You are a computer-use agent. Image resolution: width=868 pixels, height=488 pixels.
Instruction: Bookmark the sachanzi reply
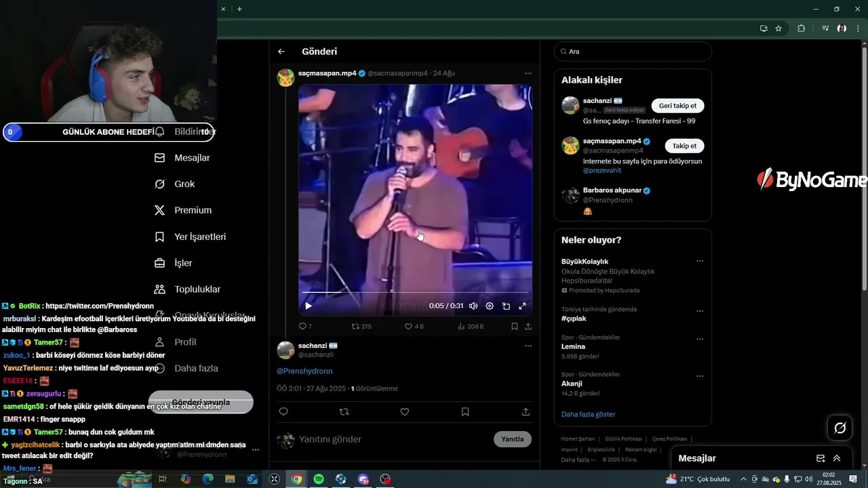point(465,411)
